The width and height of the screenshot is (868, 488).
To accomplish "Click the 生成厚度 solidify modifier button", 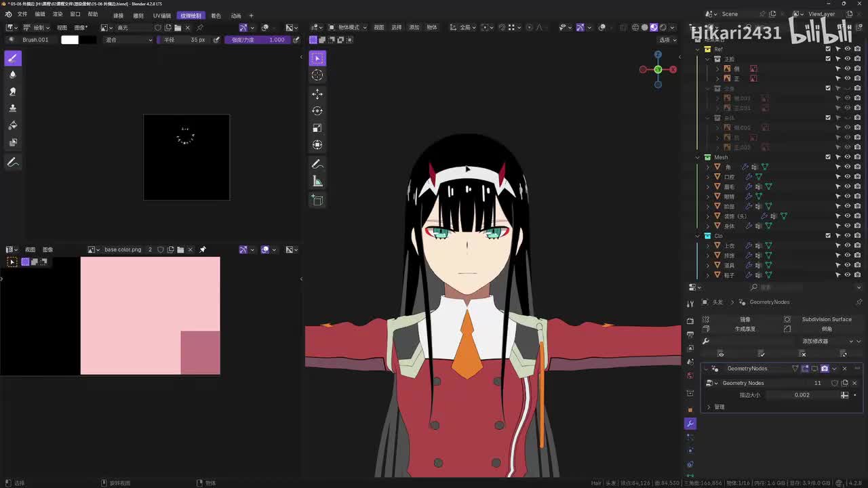I will point(741,329).
